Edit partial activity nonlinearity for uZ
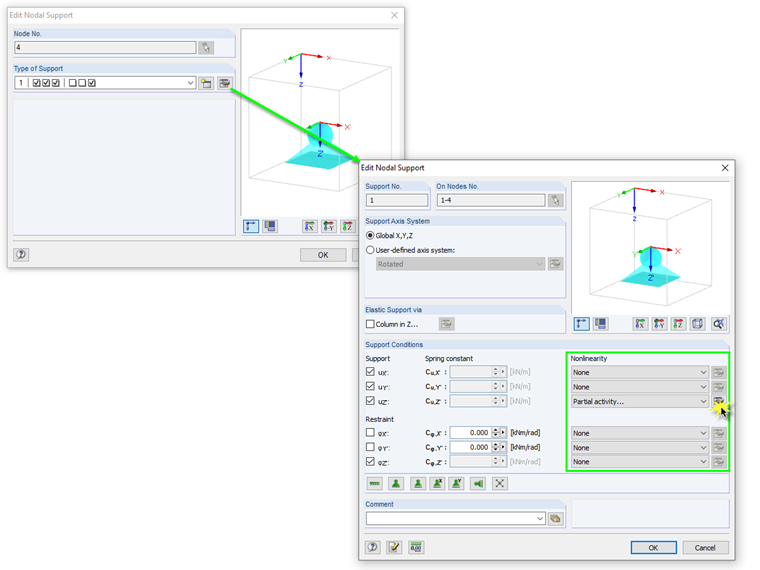Viewport: 760px width, 570px height. click(718, 401)
